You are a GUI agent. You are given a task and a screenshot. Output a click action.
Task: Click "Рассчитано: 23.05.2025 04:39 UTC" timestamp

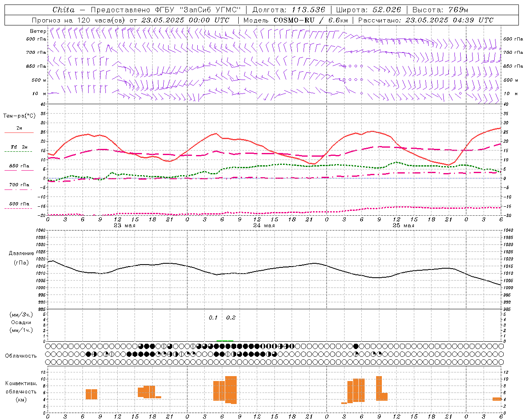point(426,20)
